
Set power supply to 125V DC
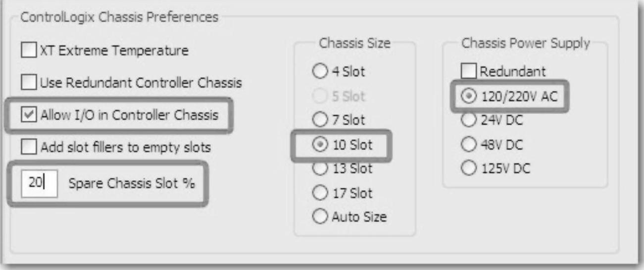(469, 169)
